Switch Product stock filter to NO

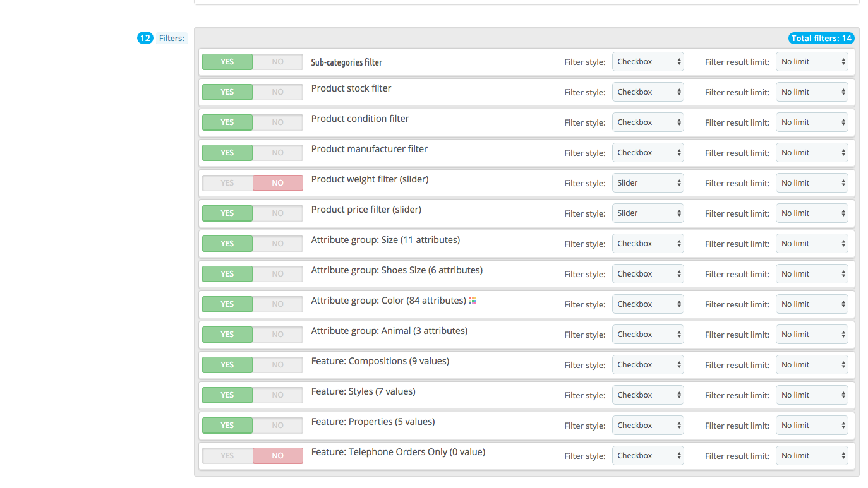click(x=278, y=92)
